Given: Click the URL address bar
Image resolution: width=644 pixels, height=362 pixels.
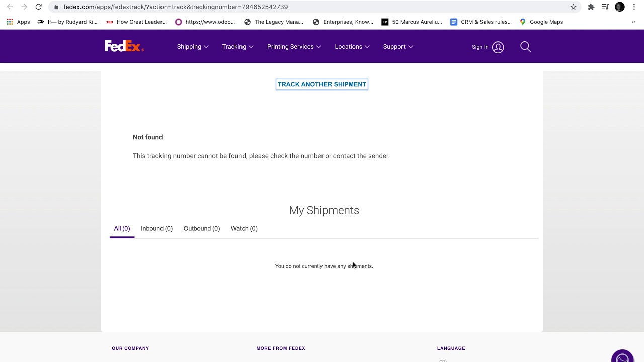Looking at the screenshot, I should point(312,7).
